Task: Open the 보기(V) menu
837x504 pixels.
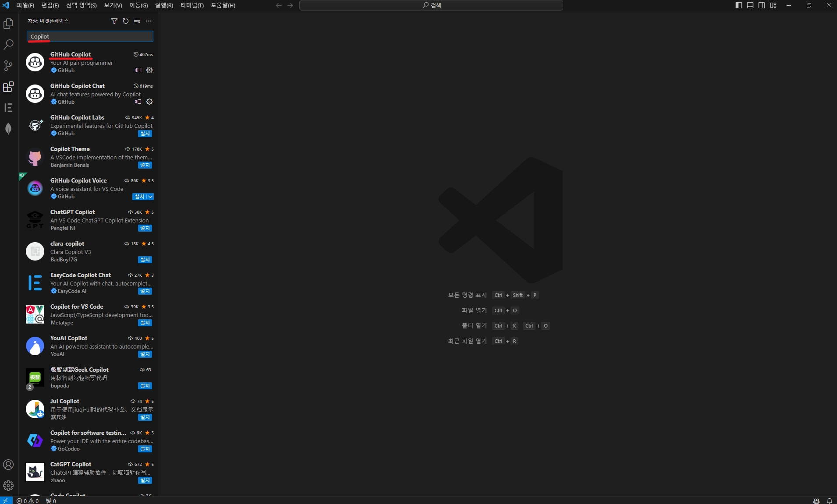Action: (113, 5)
